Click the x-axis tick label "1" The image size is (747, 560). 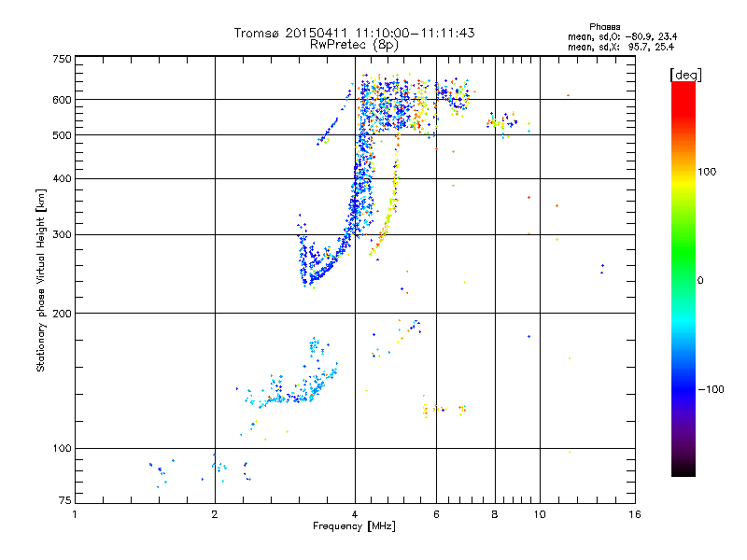tap(75, 514)
